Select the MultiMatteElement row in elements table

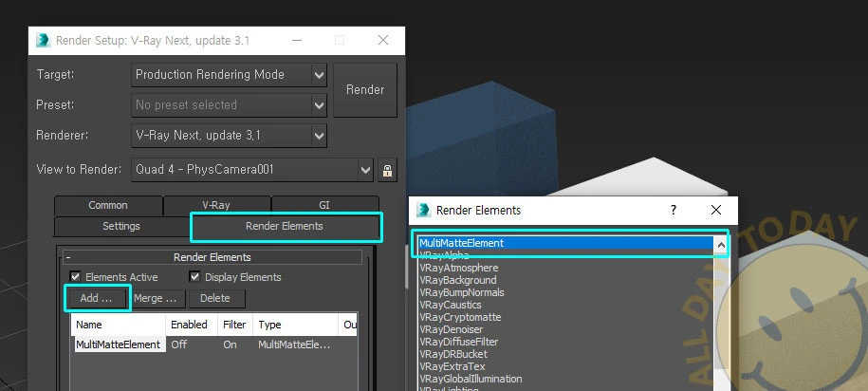click(x=214, y=344)
